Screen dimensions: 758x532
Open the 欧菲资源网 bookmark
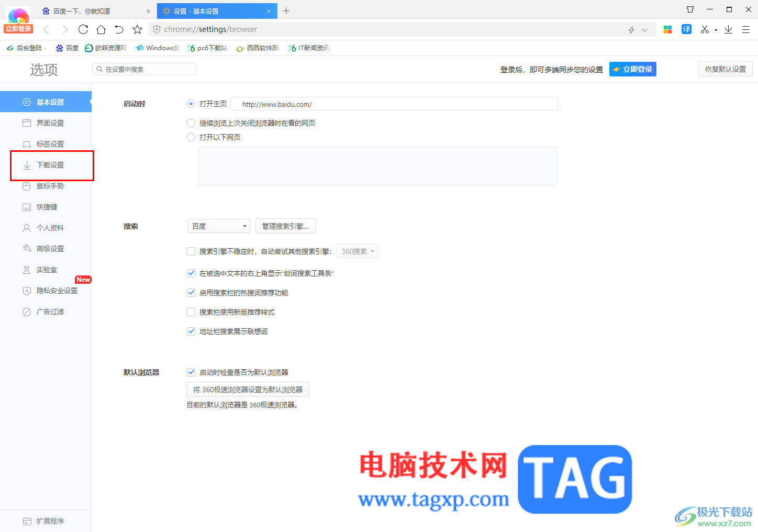[x=106, y=48]
